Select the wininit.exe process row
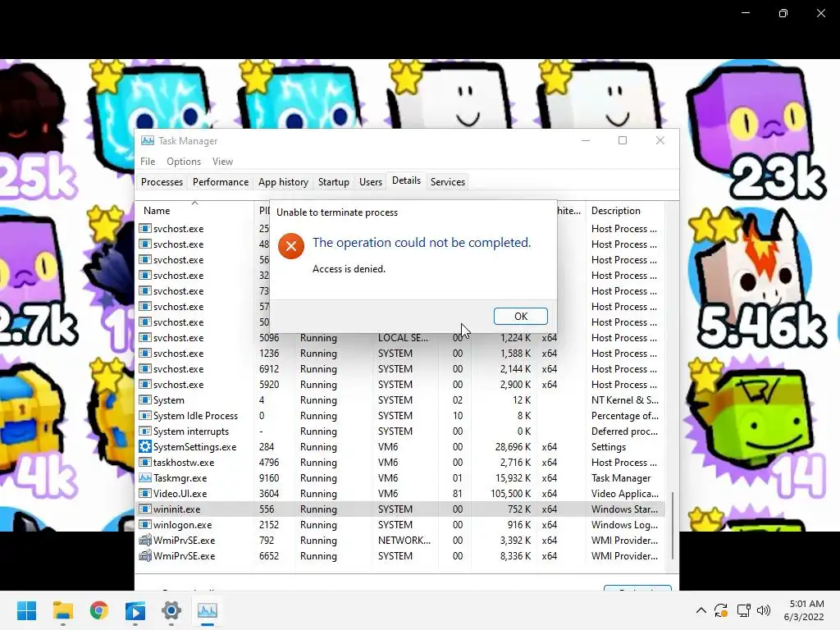 point(400,509)
